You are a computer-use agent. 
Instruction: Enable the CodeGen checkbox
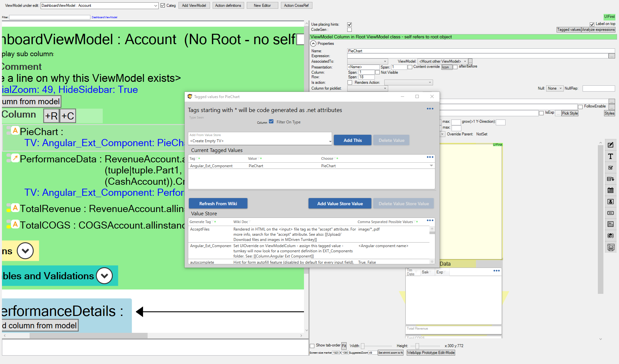349,30
